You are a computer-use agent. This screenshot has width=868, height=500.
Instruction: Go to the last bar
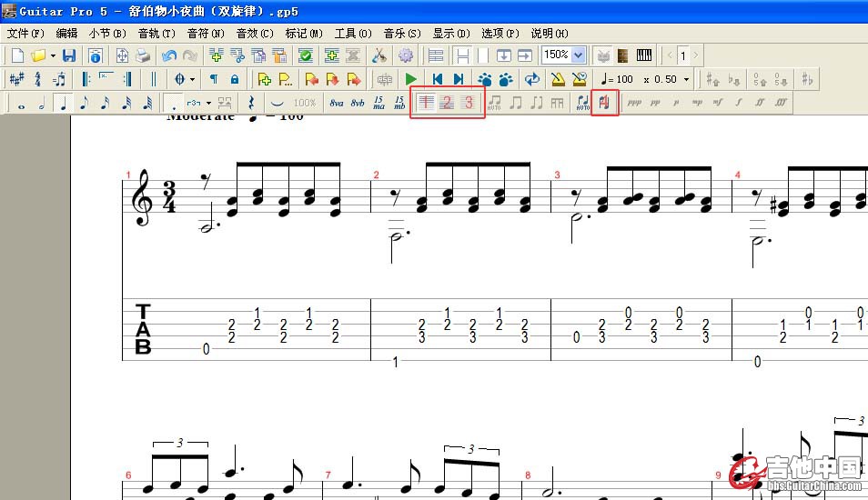[459, 79]
